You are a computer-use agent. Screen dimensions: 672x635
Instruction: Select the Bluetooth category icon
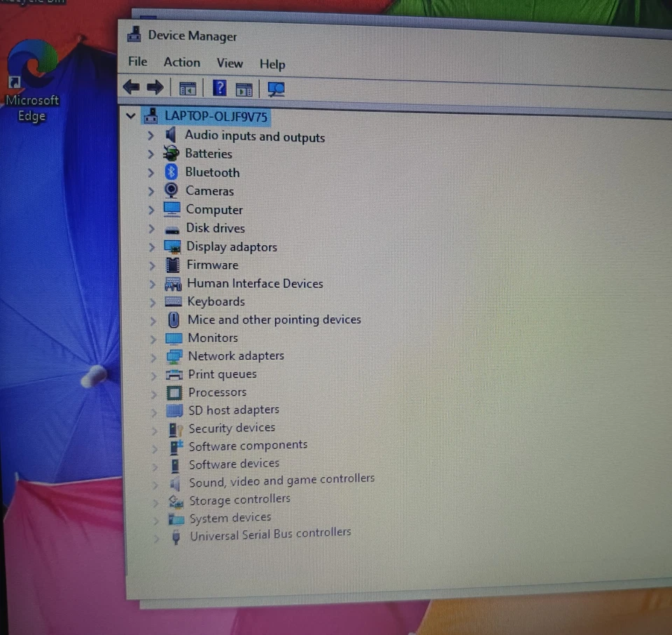(x=171, y=172)
